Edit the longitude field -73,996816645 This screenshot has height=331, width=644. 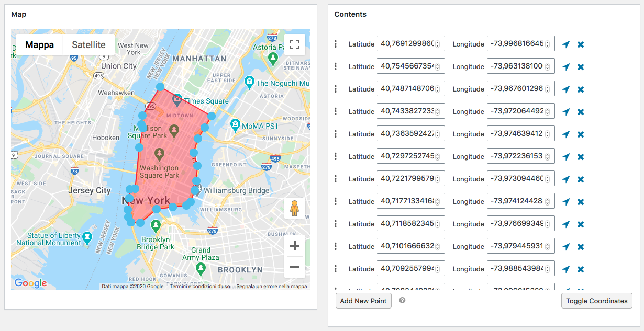coord(521,43)
